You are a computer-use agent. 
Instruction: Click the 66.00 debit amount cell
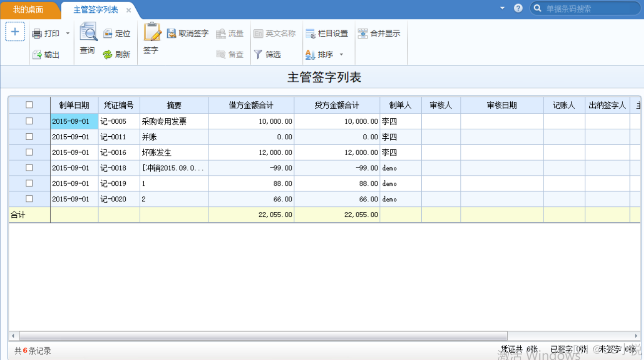click(x=251, y=199)
